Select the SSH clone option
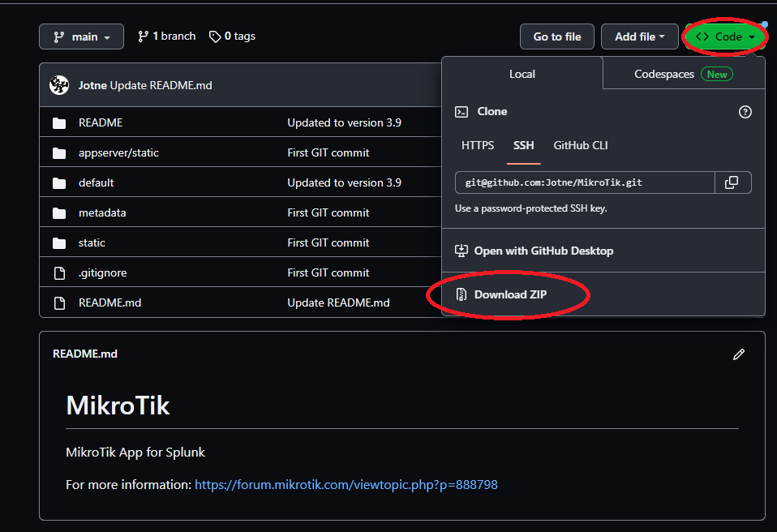 [x=523, y=145]
